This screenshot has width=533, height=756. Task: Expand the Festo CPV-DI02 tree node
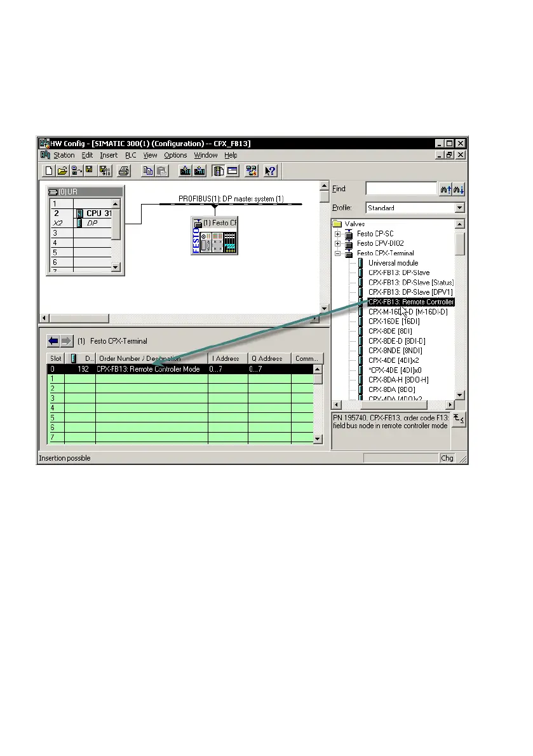(x=338, y=243)
